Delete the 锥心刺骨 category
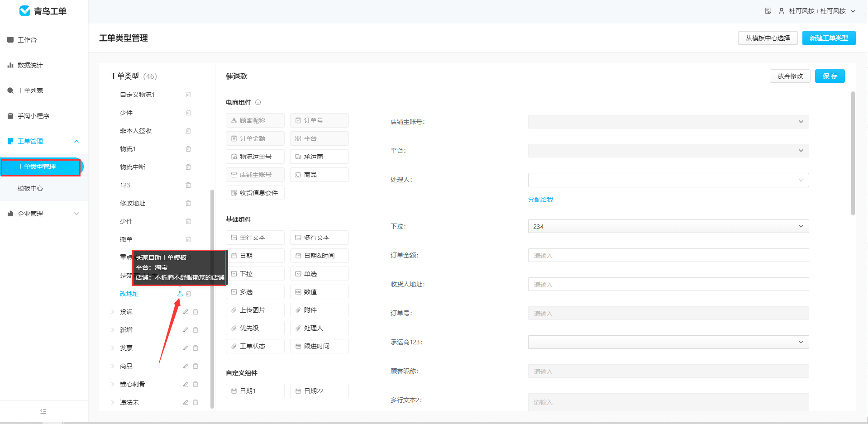The height and width of the screenshot is (424, 868). [x=196, y=384]
